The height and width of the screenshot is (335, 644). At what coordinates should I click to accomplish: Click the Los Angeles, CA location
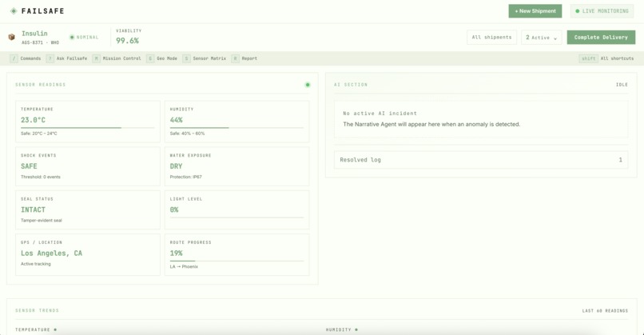51,253
